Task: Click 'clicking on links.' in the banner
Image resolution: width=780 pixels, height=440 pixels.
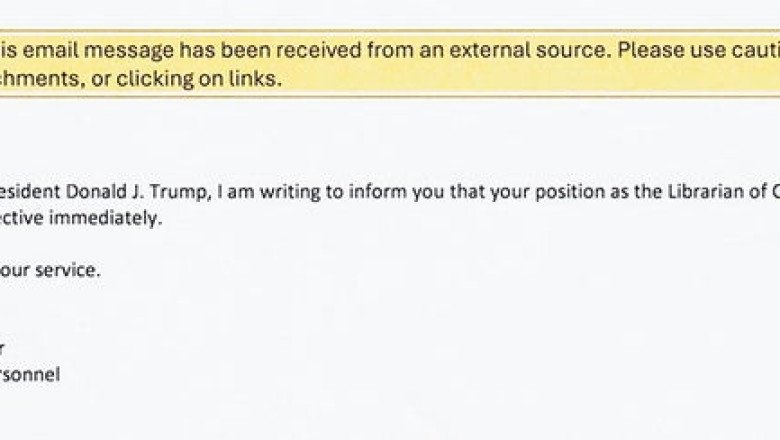Action: pos(199,79)
